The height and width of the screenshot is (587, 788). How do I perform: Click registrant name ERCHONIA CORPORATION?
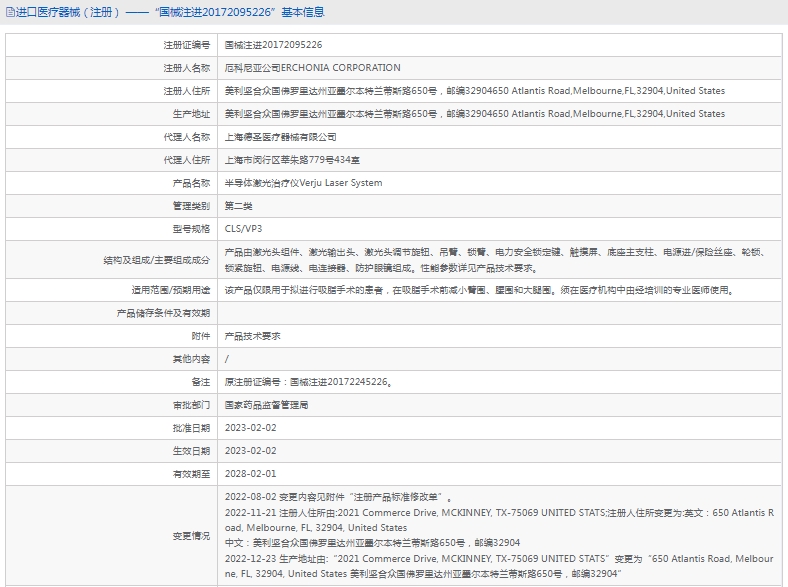tap(340, 68)
